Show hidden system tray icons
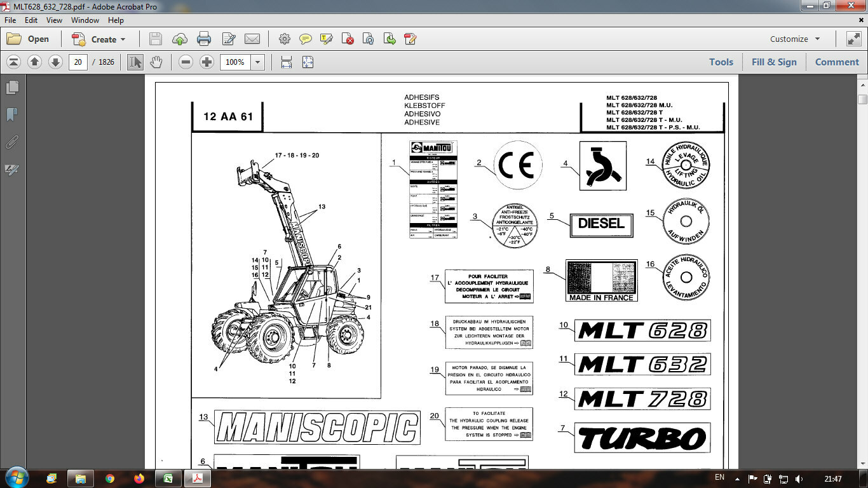Image resolution: width=868 pixels, height=488 pixels. (x=738, y=478)
